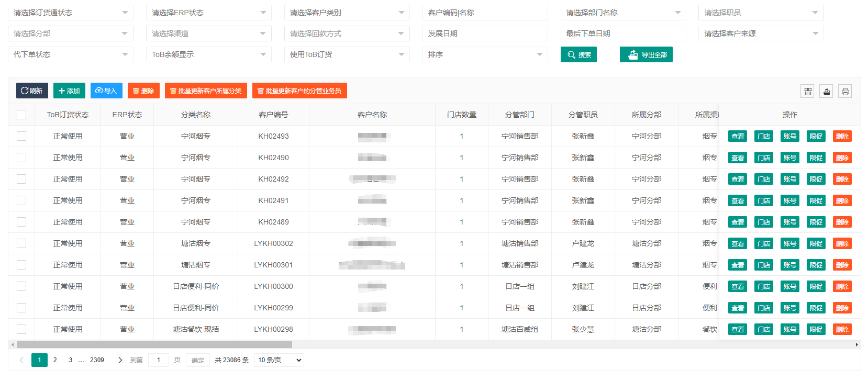
Task: Click 查看 for customer KH02490
Action: [x=738, y=158]
